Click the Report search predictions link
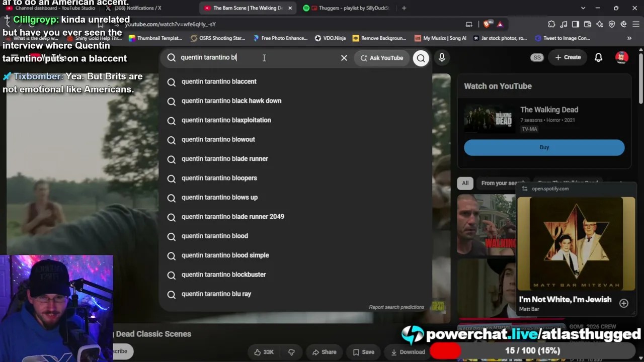Viewport: 644px width, 362px height. [x=396, y=307]
